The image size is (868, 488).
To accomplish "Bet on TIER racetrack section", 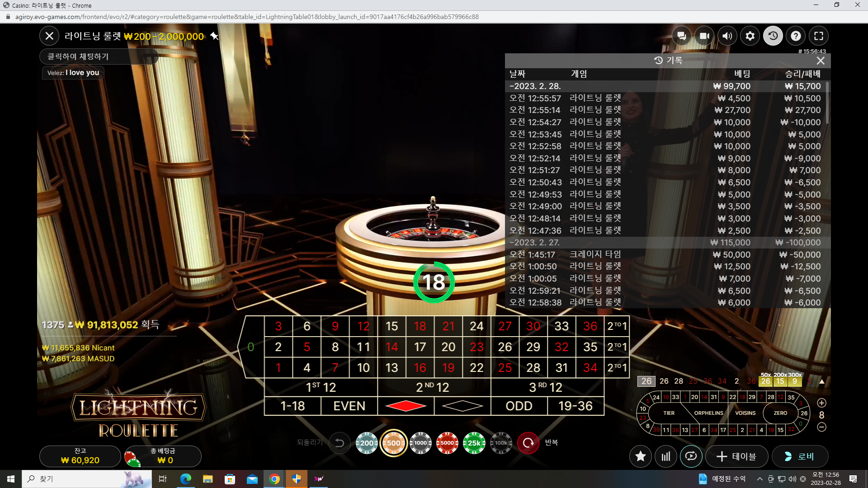I will click(669, 413).
